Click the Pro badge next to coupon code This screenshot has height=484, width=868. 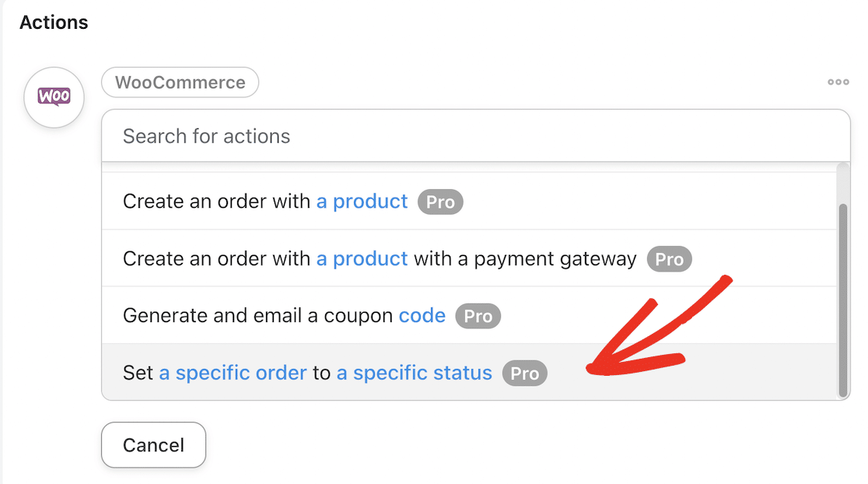point(478,317)
